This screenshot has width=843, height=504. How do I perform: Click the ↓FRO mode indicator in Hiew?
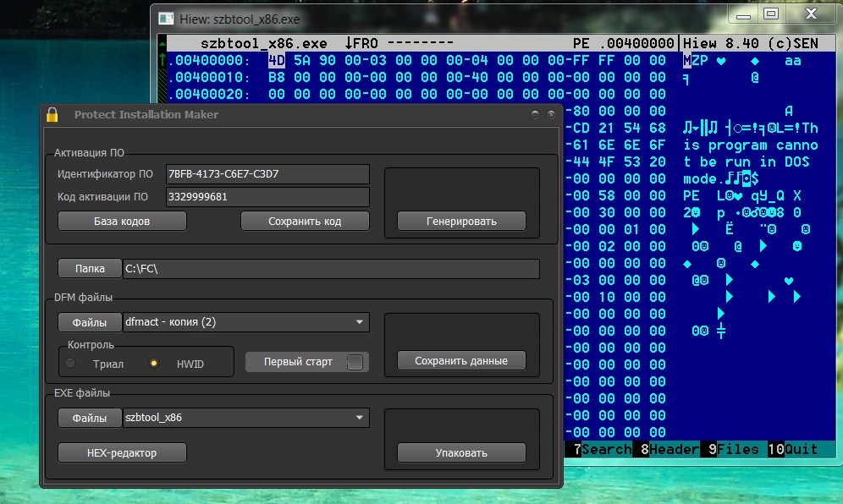[x=361, y=43]
